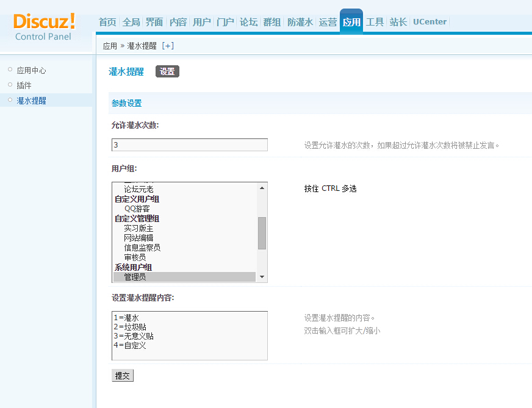Open 插件 in the left sidebar

24,85
